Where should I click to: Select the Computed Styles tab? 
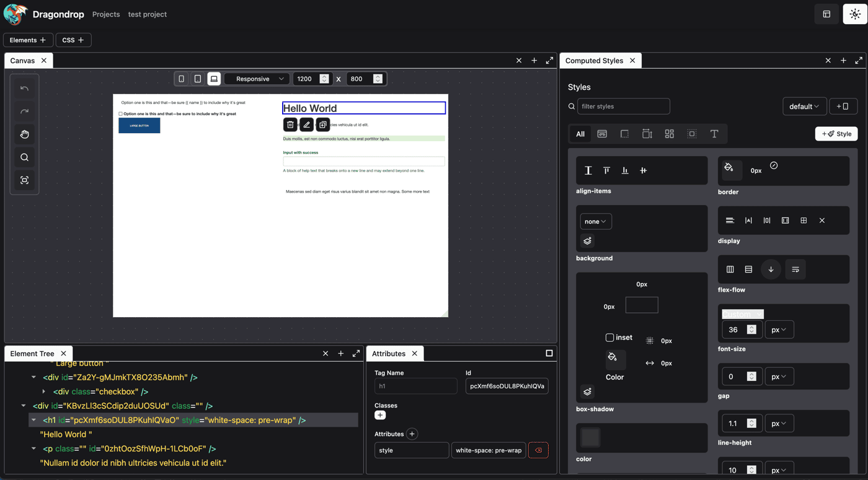pos(594,61)
